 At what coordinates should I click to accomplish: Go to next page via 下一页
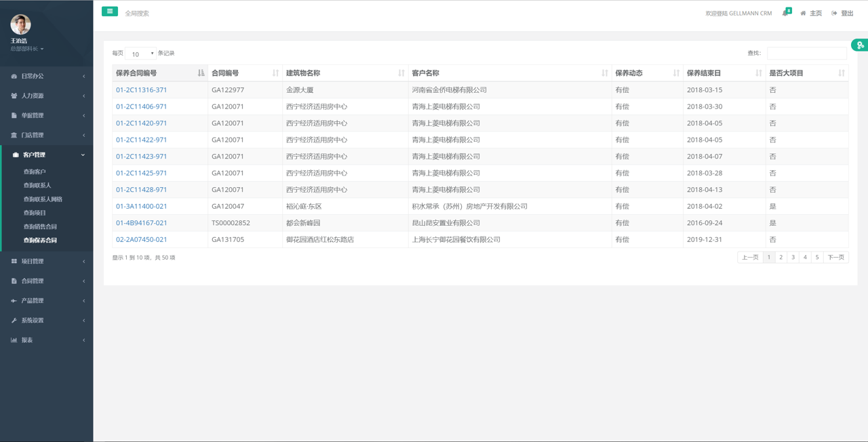(x=837, y=257)
